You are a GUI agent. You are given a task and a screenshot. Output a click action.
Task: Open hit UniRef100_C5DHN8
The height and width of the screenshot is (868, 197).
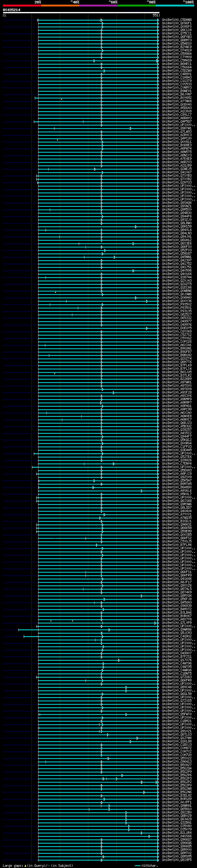click(x=176, y=20)
